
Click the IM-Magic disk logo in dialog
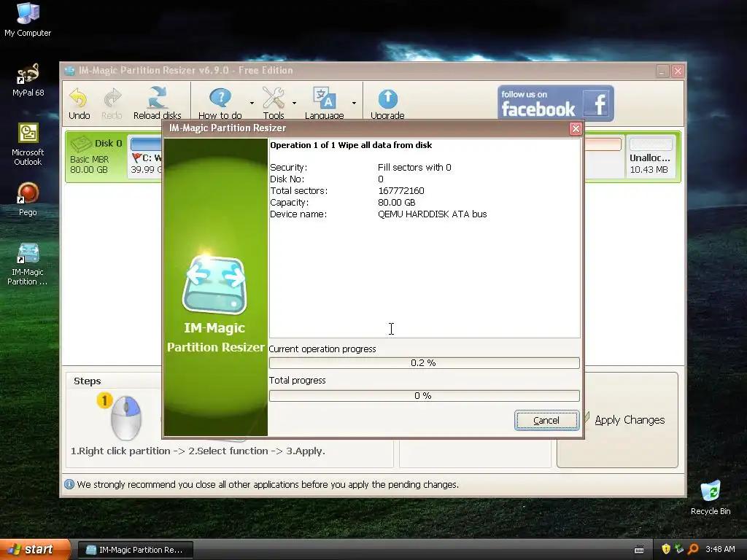(215, 285)
